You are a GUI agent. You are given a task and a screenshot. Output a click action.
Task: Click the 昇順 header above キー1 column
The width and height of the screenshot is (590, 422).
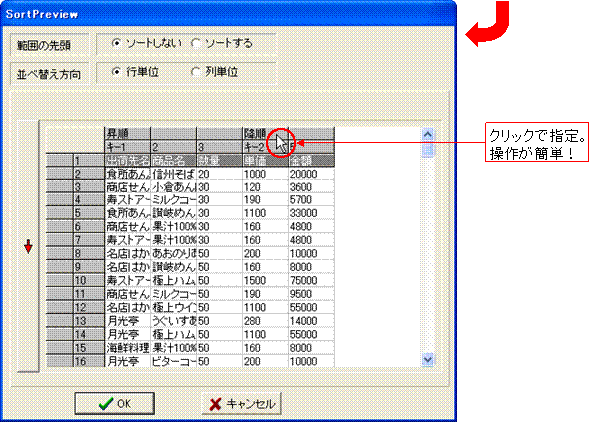tap(127, 134)
